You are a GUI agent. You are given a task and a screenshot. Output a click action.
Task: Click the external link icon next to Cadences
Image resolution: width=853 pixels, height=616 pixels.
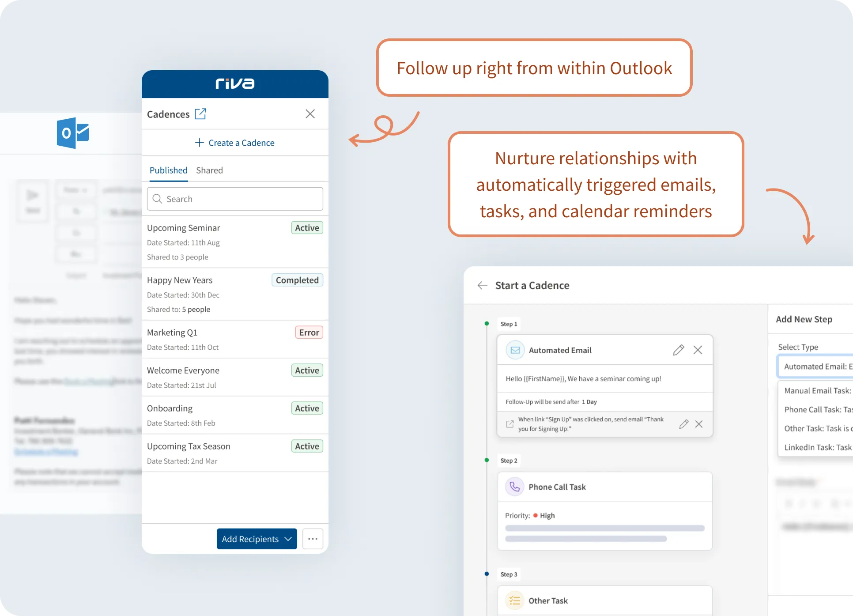pos(200,114)
